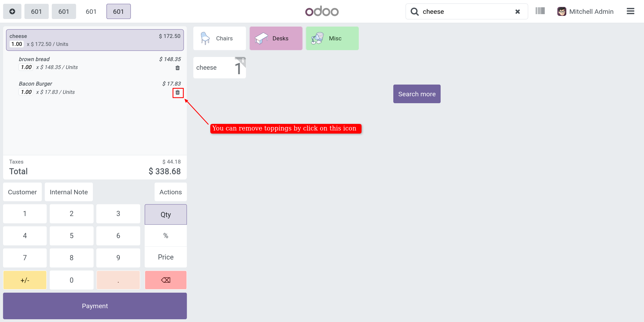Open Mitchell Admin user menu
The width and height of the screenshot is (644, 322).
pyautogui.click(x=585, y=11)
